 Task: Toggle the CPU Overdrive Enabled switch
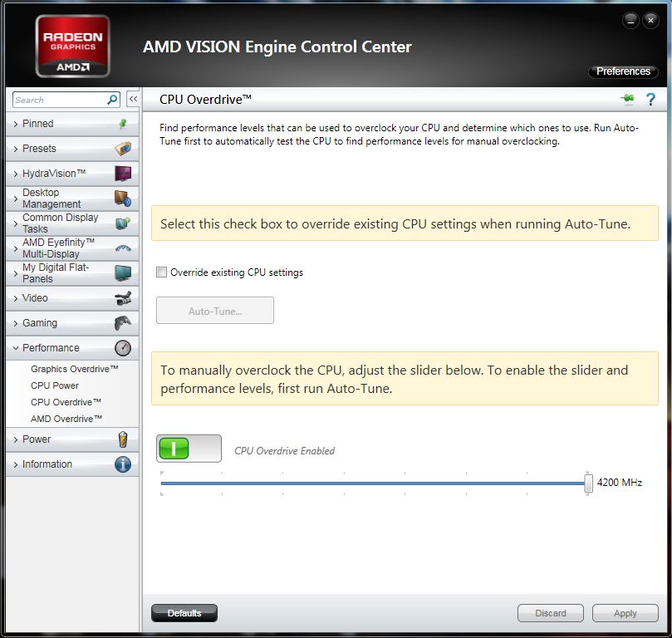pos(189,449)
